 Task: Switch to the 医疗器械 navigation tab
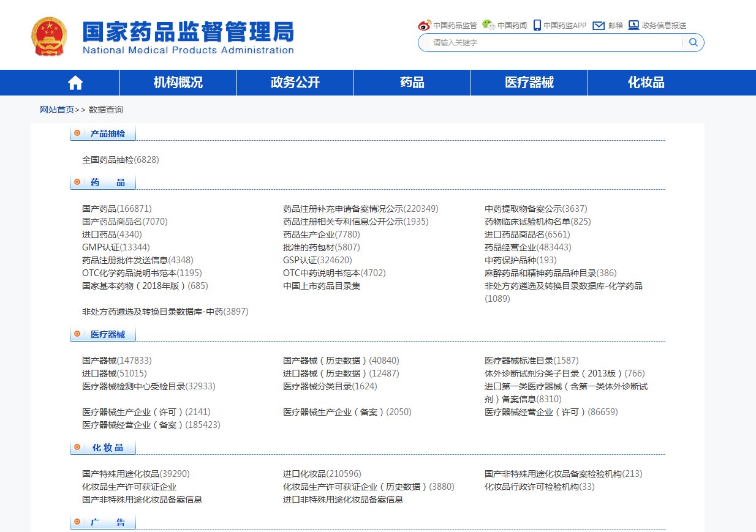point(528,82)
